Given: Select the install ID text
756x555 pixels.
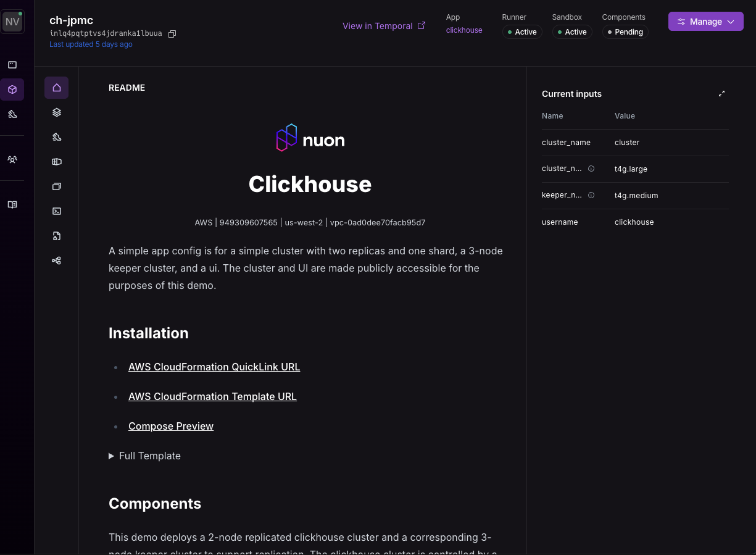Looking at the screenshot, I should click(106, 33).
